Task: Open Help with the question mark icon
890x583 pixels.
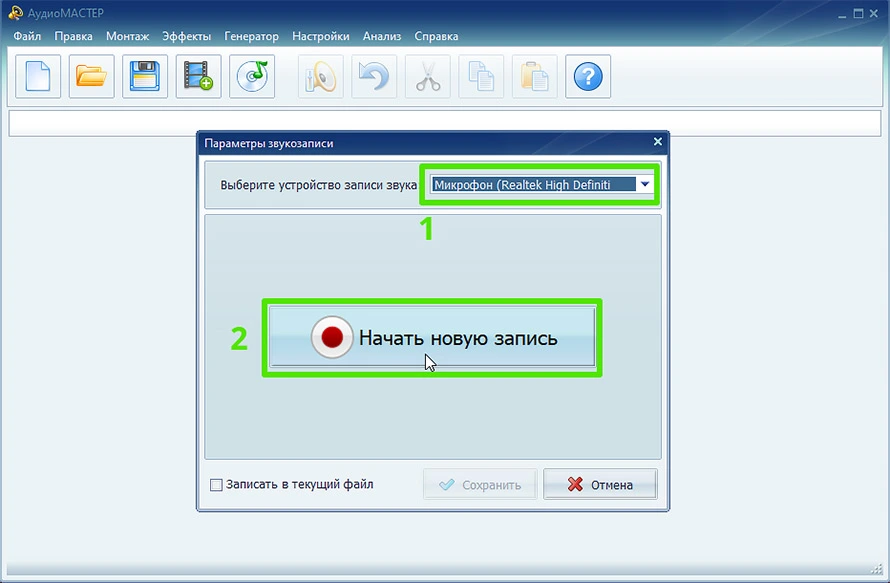Action: pos(587,77)
